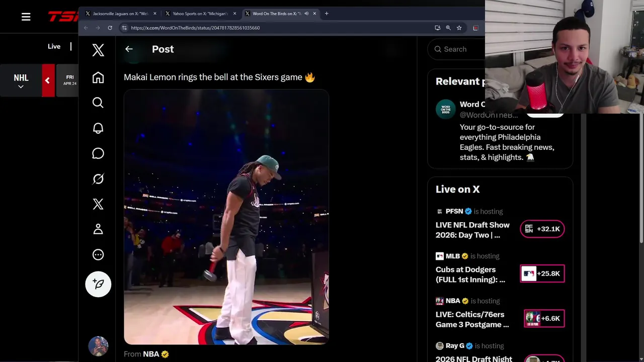Screen dimensions: 644x362
Task: Close the Word On The Birds tab
Action: (314, 14)
